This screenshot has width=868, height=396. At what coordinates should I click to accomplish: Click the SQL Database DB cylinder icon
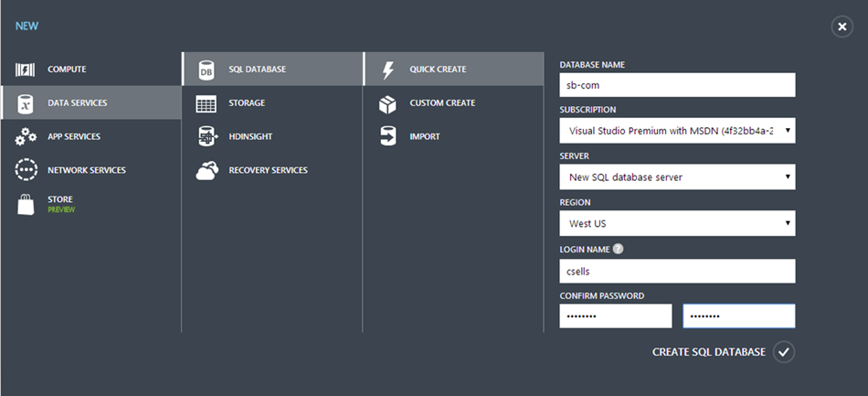pyautogui.click(x=206, y=70)
